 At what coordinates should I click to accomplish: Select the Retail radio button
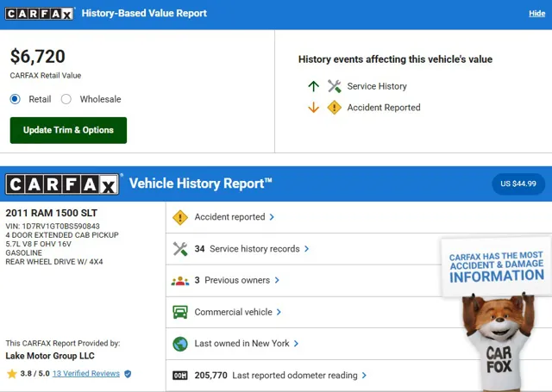16,99
